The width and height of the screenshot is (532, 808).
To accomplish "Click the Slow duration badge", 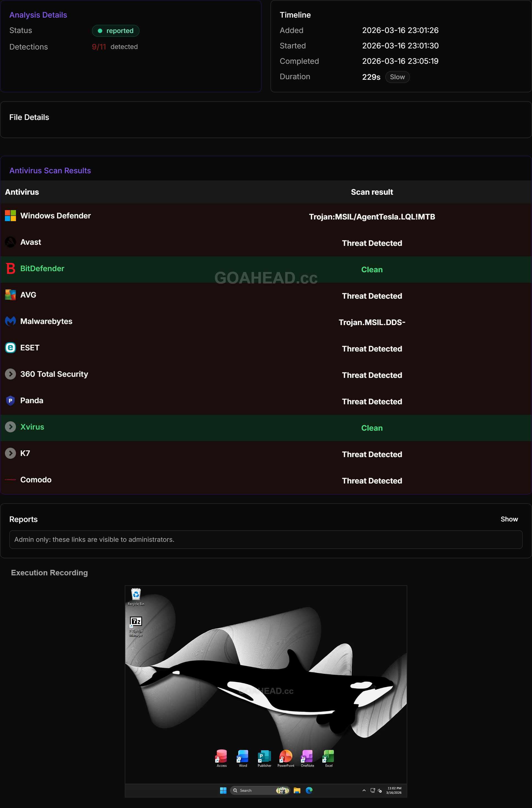I will click(x=397, y=77).
